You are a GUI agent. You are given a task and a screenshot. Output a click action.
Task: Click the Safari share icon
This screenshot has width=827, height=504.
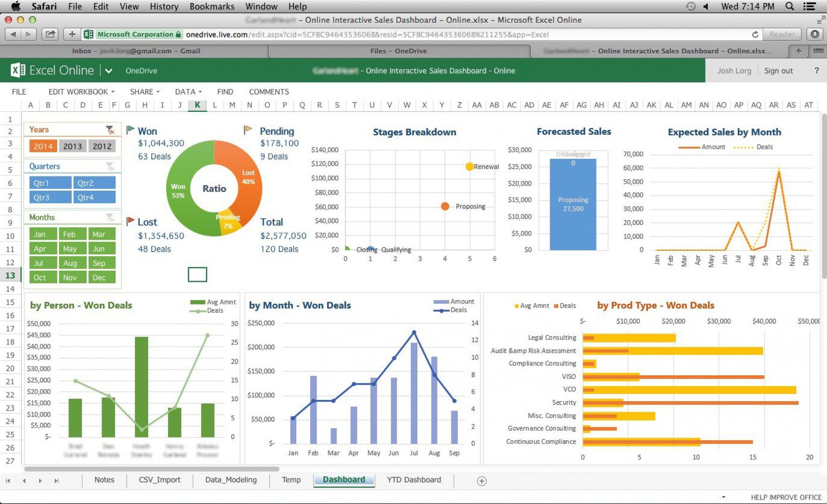click(50, 34)
